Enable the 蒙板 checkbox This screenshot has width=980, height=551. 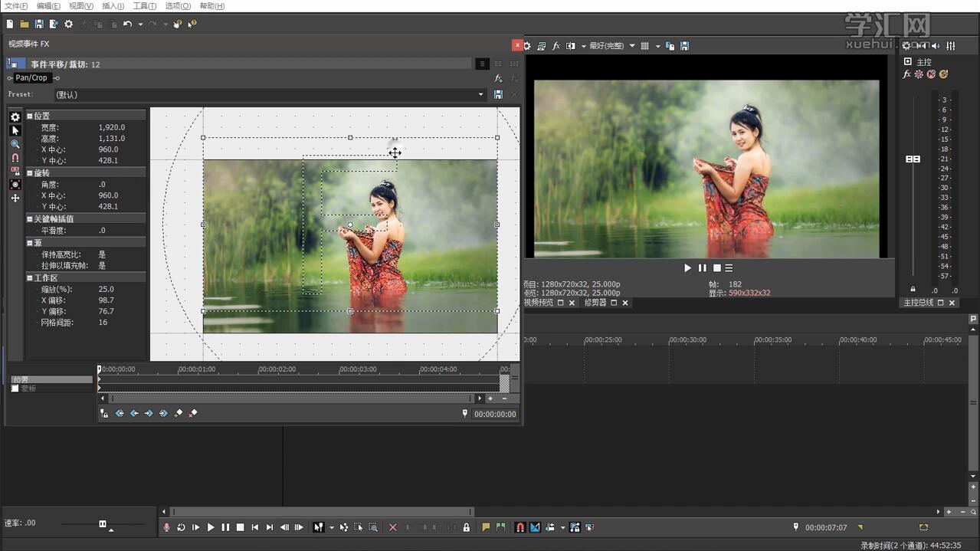(x=15, y=389)
